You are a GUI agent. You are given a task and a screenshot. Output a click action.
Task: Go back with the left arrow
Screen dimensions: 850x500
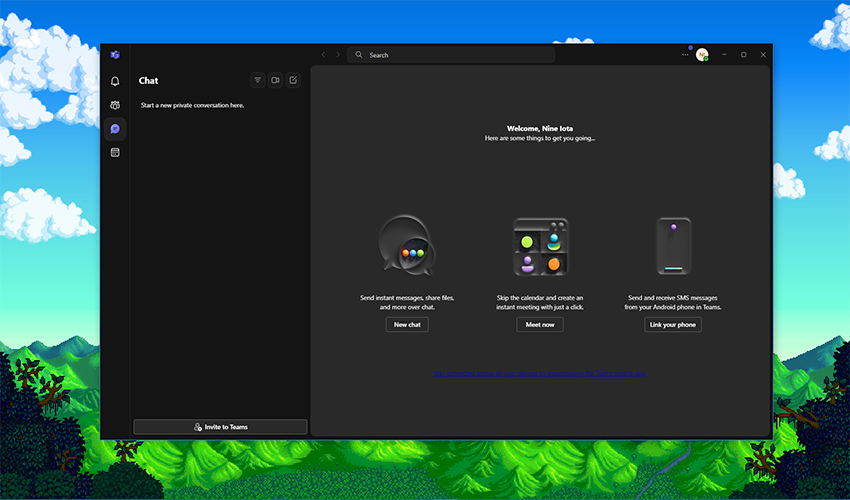pyautogui.click(x=323, y=55)
